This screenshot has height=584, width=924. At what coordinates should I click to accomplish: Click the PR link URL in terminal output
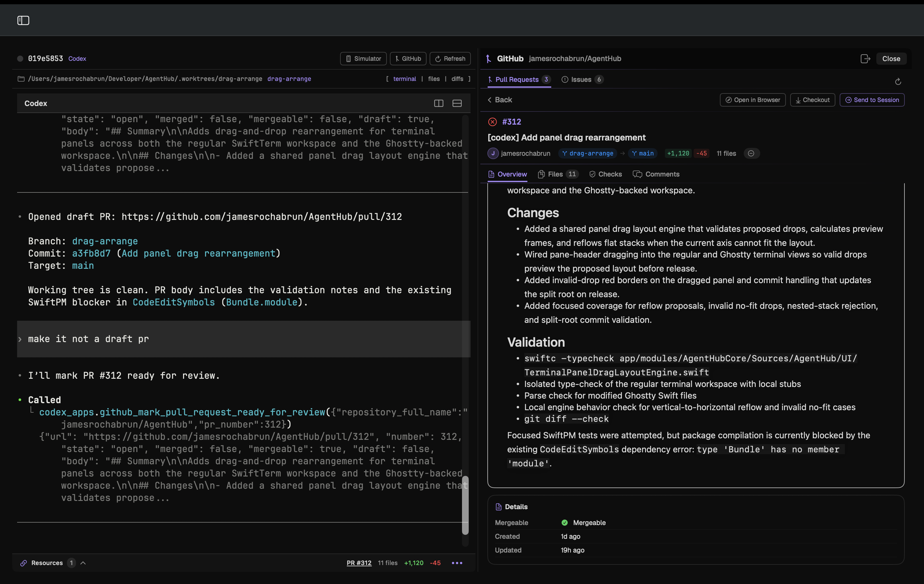tap(261, 217)
